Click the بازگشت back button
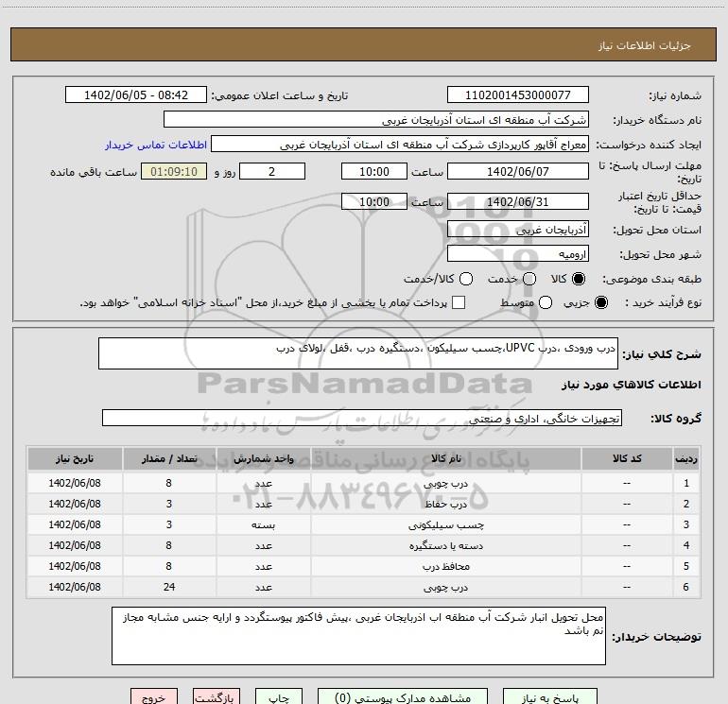The height and width of the screenshot is (704, 728). point(217,697)
